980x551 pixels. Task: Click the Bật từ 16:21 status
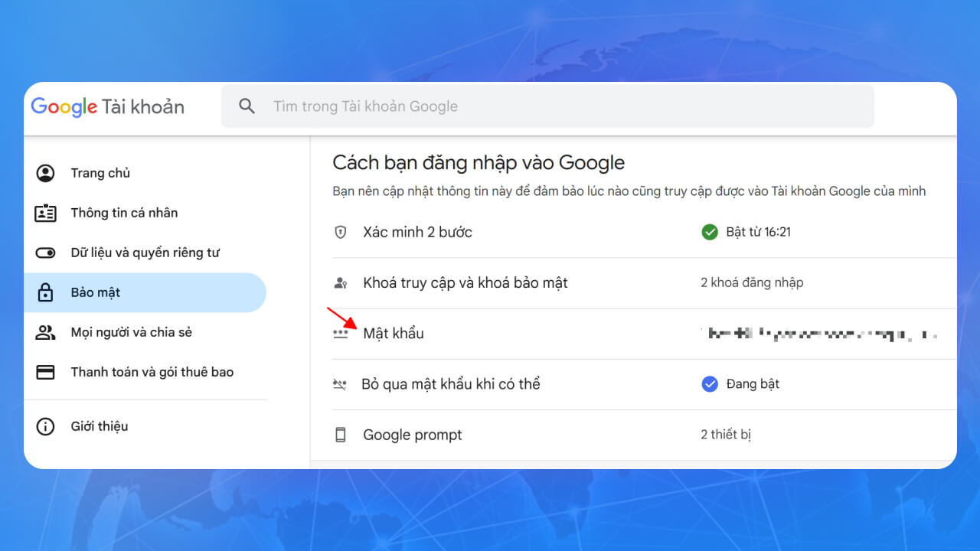(x=758, y=232)
